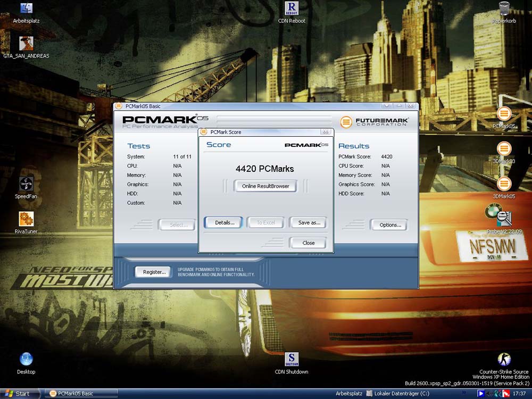Open Online ResultBrowser

pyautogui.click(x=265, y=186)
